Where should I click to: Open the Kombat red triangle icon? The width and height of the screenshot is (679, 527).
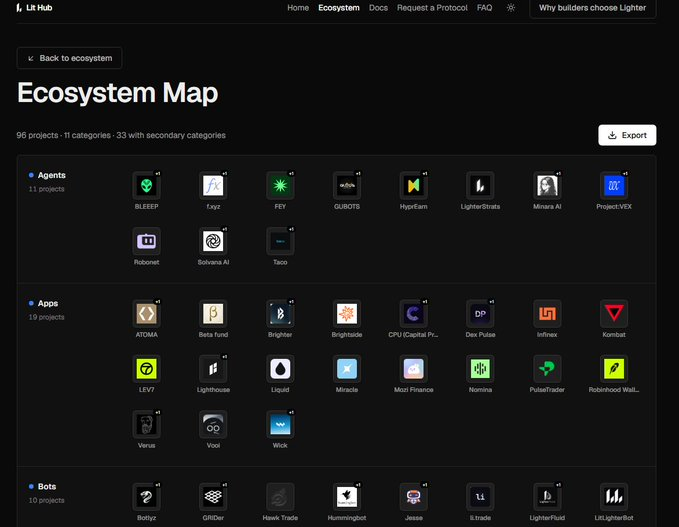614,314
